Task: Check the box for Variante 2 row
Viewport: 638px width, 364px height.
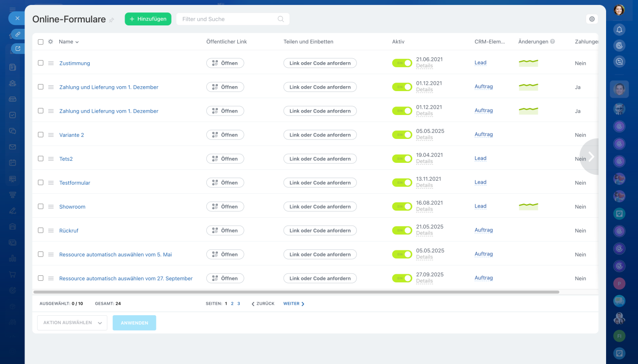Action: pyautogui.click(x=40, y=134)
